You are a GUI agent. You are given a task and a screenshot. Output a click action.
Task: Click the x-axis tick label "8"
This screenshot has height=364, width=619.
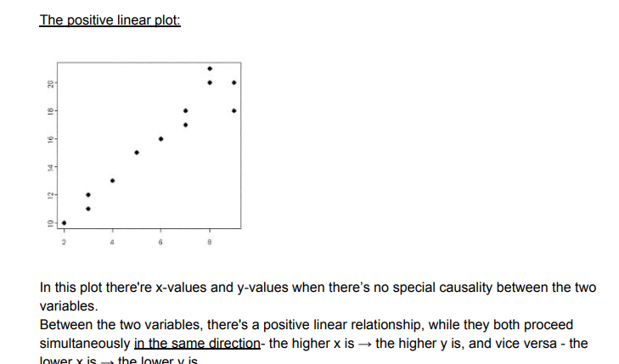[210, 242]
